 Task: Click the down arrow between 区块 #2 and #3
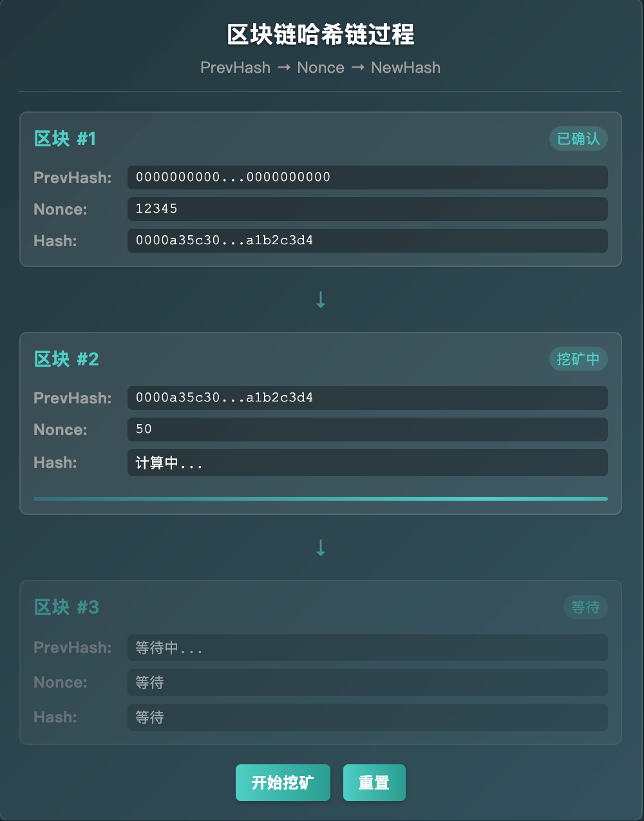coord(320,547)
